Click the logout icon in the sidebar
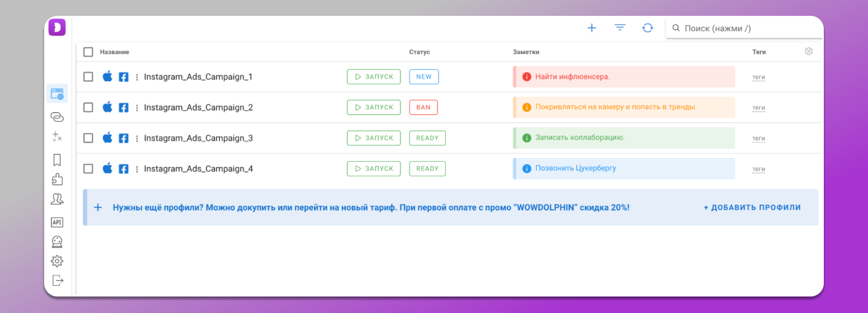The image size is (868, 313). 57,281
